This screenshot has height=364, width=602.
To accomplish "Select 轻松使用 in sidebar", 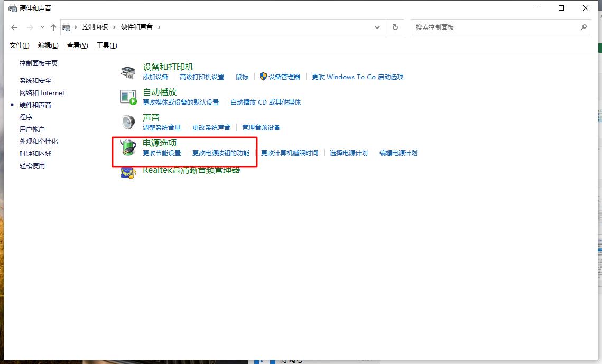I will (x=32, y=165).
